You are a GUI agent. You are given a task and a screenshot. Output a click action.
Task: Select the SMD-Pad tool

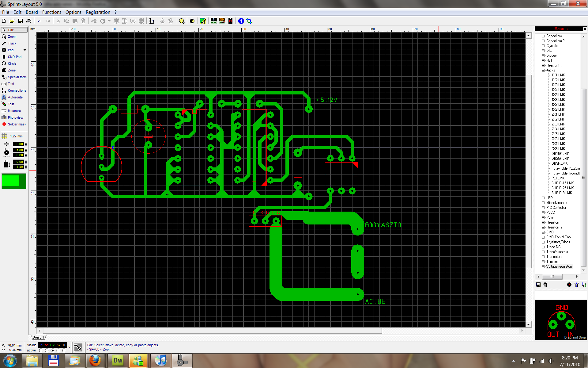pyautogui.click(x=14, y=57)
